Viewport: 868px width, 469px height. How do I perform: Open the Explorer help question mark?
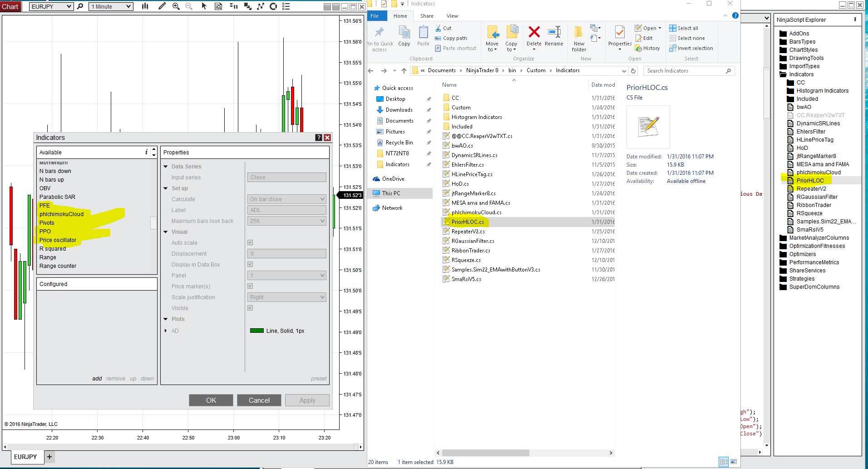[735, 15]
